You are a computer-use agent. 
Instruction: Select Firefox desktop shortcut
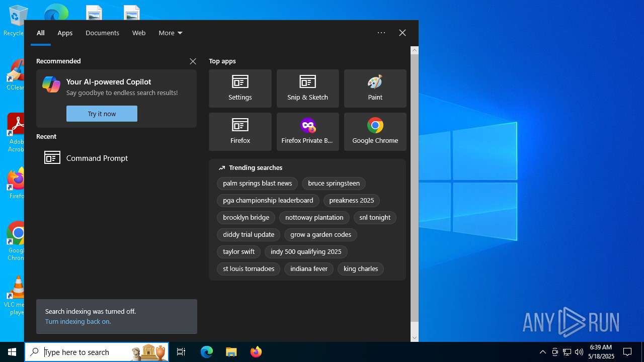pyautogui.click(x=16, y=183)
